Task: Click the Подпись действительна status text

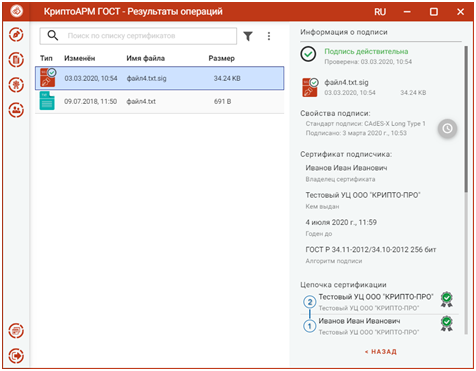Action: pos(366,51)
